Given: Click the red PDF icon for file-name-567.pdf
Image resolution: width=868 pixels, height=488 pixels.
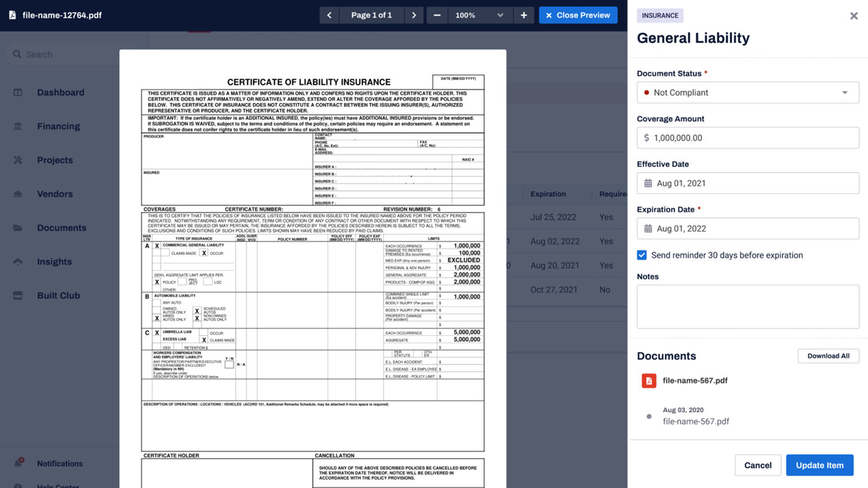Looking at the screenshot, I should [x=649, y=381].
